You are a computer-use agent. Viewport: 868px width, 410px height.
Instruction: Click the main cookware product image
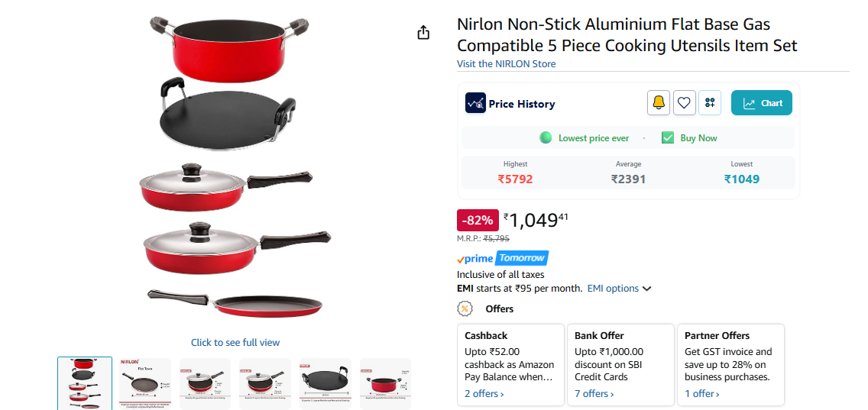click(x=235, y=168)
